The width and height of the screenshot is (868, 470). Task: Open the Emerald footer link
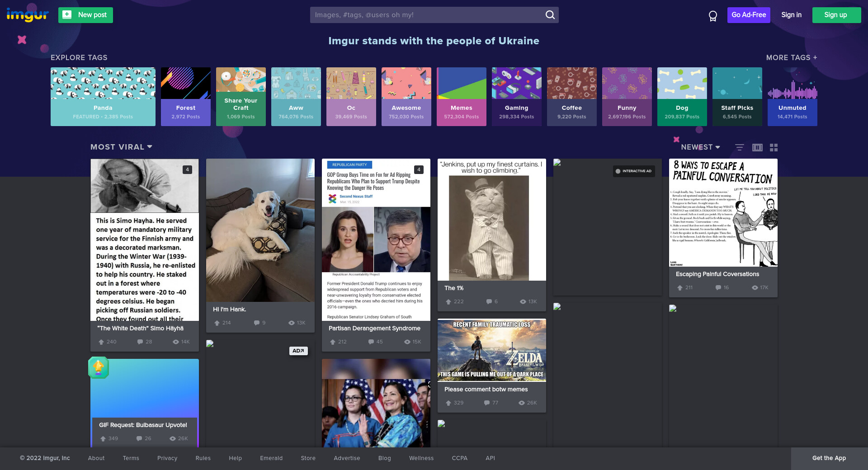271,458
